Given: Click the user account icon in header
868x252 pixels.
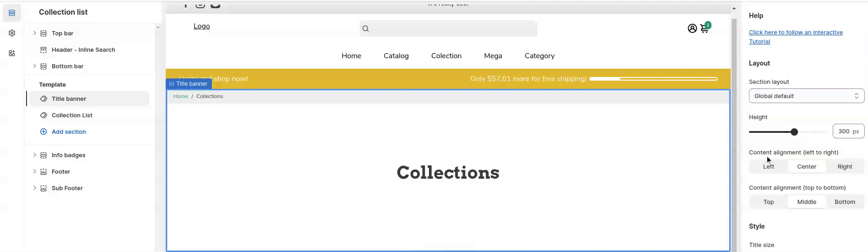Looking at the screenshot, I should click(692, 28).
